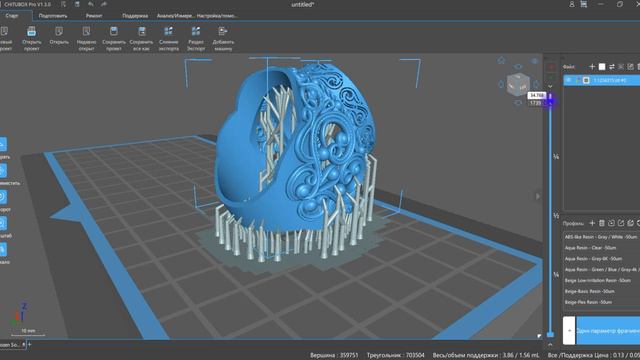Toggle the white select-all box in file panel

click(602, 67)
